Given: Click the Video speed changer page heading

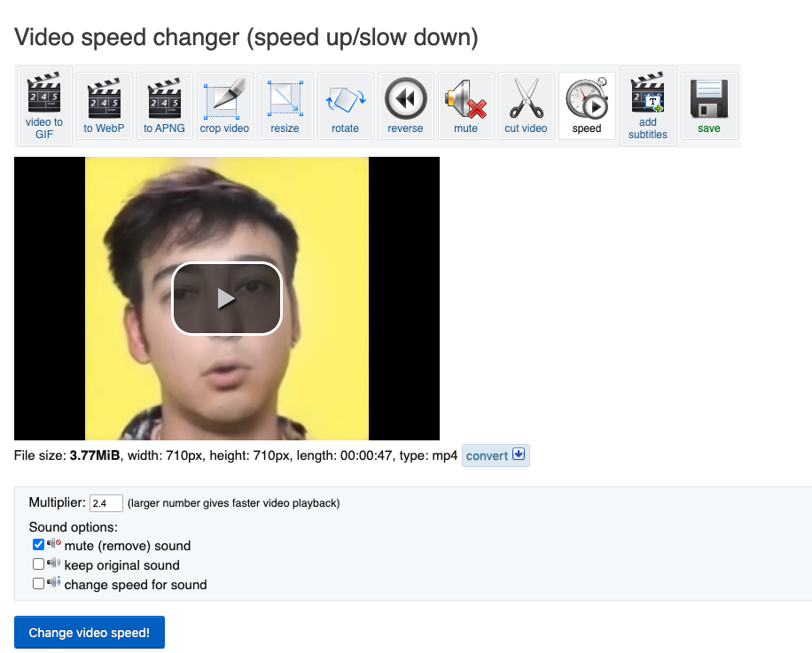Looking at the screenshot, I should 246,37.
